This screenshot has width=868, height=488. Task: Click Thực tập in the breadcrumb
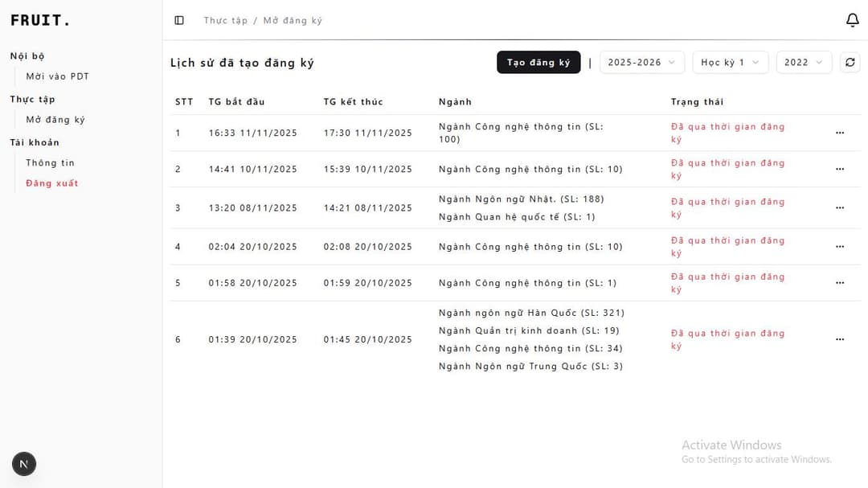tap(226, 20)
